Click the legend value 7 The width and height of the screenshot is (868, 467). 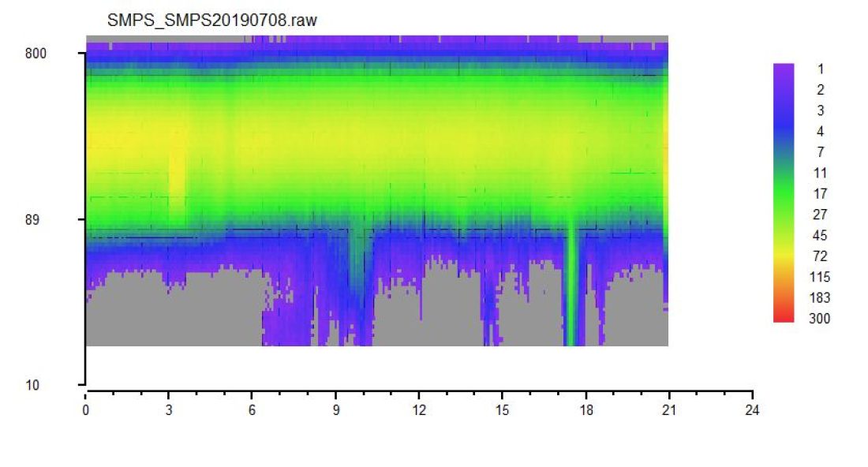coord(821,152)
